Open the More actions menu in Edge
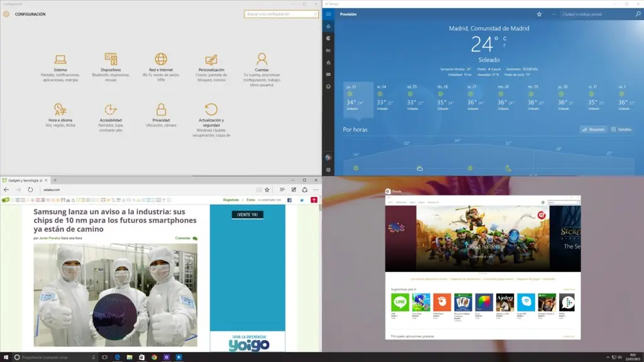The height and width of the screenshot is (362, 644). pyautogui.click(x=316, y=189)
